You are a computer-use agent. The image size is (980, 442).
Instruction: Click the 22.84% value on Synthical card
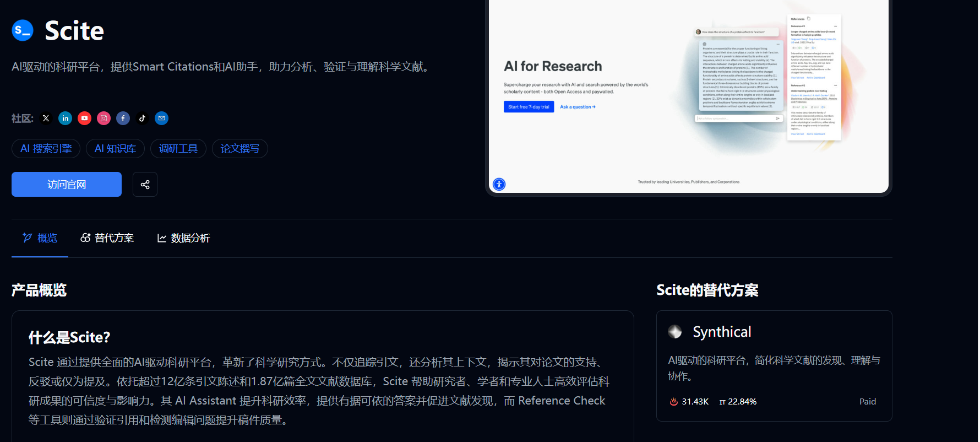[742, 402]
